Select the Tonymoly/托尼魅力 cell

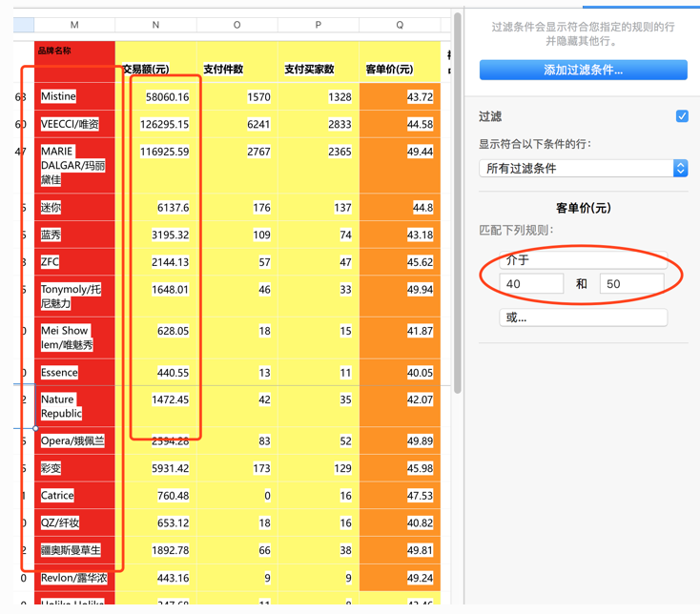tap(74, 297)
